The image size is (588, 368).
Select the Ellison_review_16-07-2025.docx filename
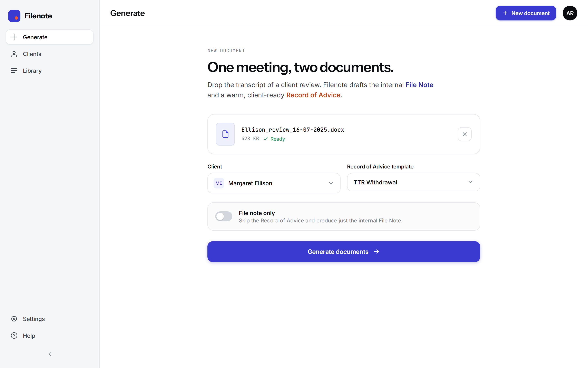tap(293, 130)
